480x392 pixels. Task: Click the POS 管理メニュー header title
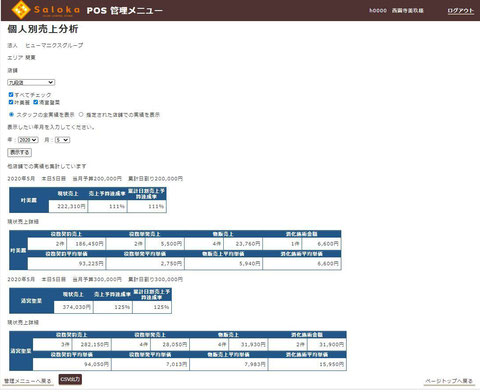[x=125, y=10]
